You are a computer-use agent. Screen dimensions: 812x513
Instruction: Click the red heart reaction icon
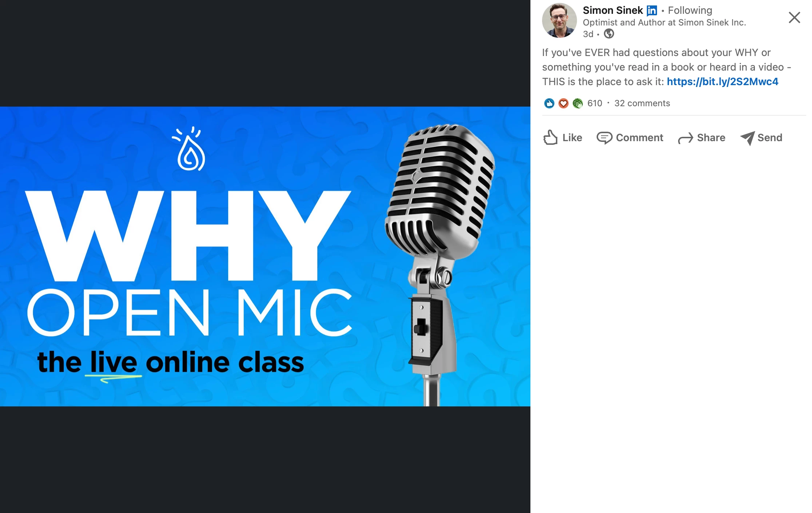coord(563,103)
